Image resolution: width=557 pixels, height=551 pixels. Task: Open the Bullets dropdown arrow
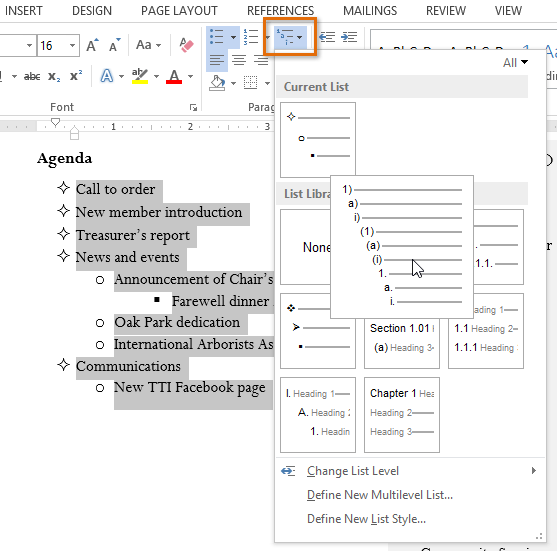click(233, 37)
